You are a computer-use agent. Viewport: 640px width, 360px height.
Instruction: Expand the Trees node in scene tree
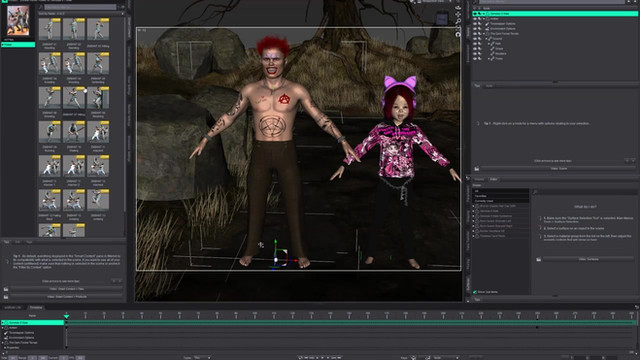(489, 58)
